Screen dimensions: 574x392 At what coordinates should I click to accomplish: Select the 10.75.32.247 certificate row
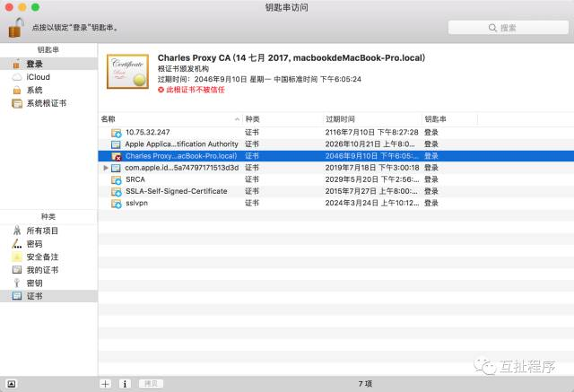(x=335, y=133)
